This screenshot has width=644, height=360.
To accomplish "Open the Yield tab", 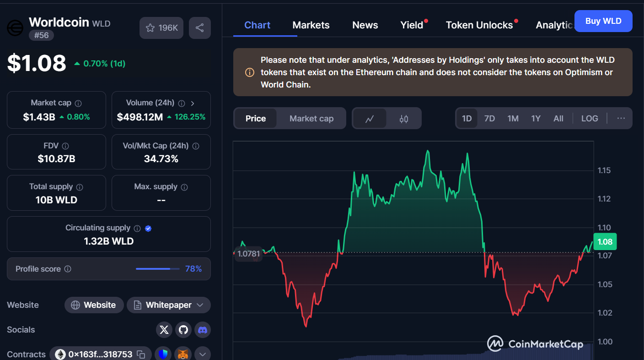I will pos(412,25).
